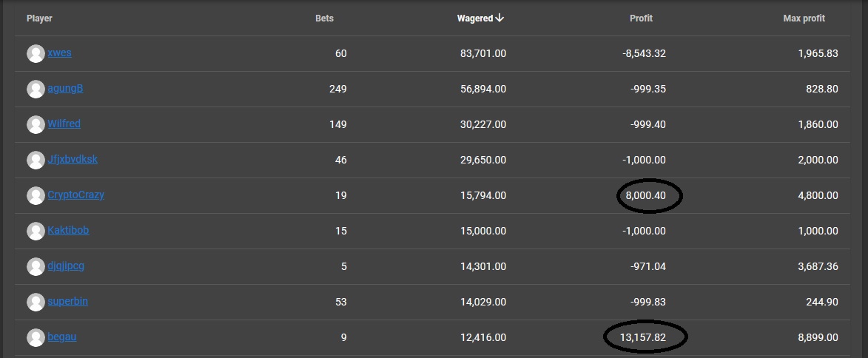Viewport: 868px width, 358px height.
Task: Sort table by Player column header
Action: [x=39, y=18]
